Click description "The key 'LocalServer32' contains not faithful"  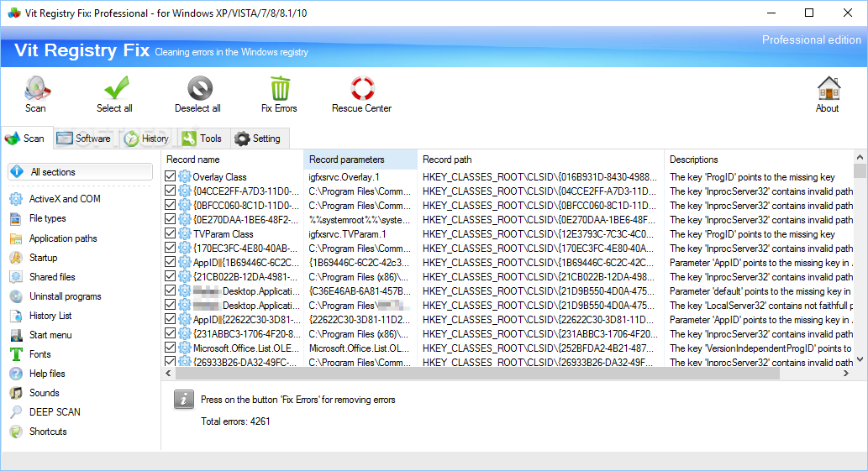(761, 305)
